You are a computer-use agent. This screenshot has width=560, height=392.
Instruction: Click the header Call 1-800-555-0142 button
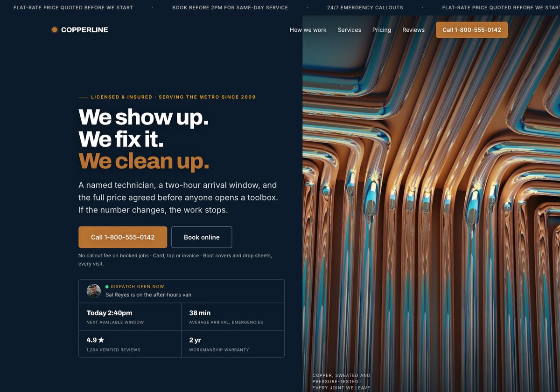tap(472, 30)
